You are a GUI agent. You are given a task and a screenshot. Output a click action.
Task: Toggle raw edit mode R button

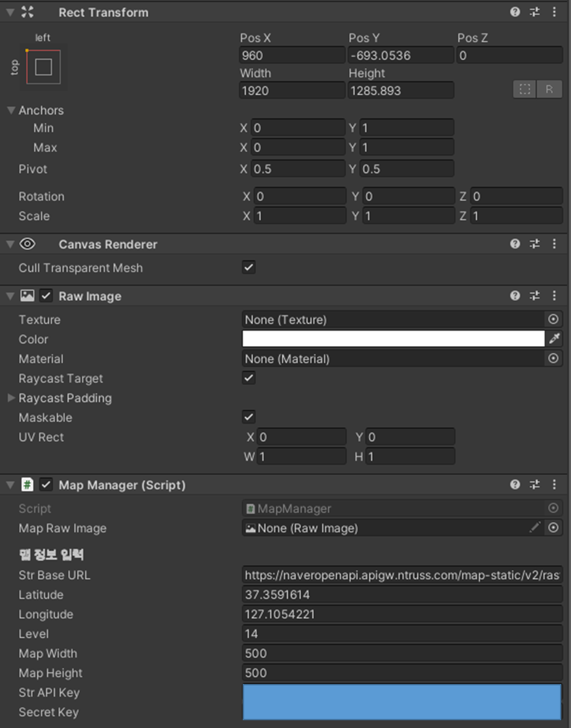[549, 89]
